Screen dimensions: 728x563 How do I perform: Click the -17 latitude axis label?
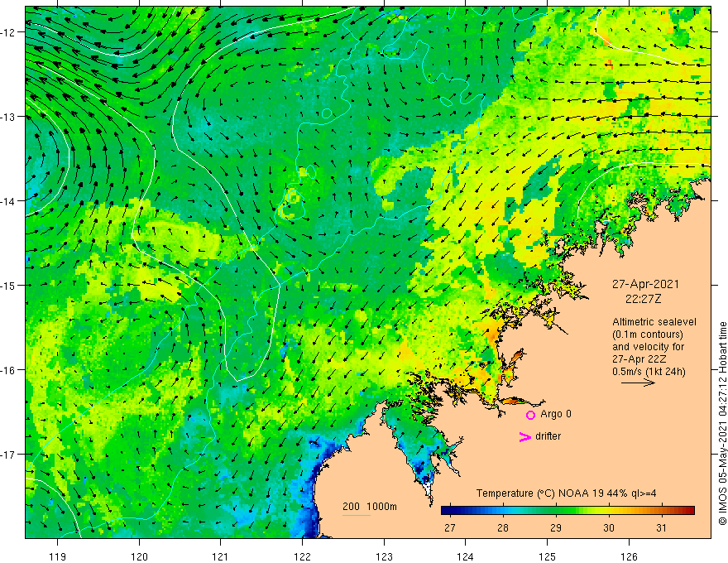[8, 455]
